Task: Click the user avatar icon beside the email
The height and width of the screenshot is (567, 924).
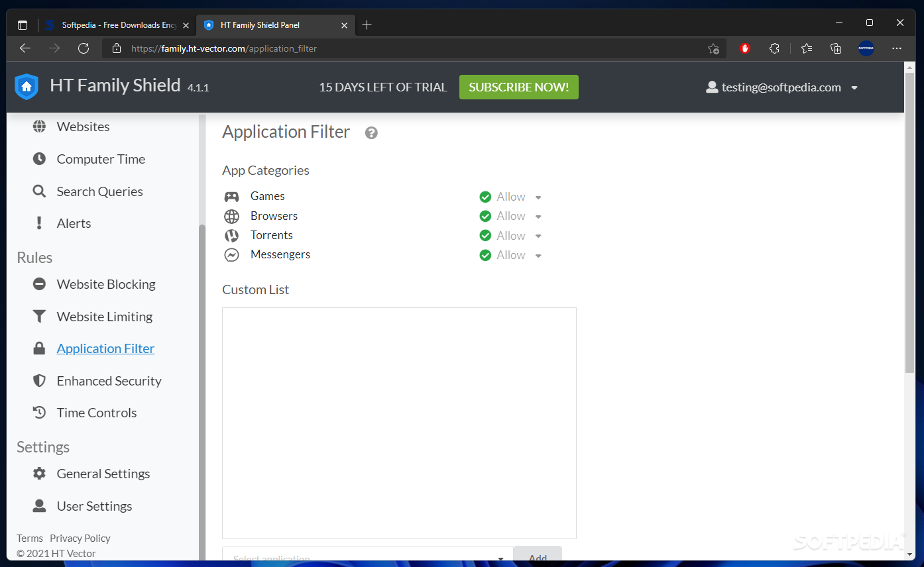Action: pyautogui.click(x=712, y=87)
